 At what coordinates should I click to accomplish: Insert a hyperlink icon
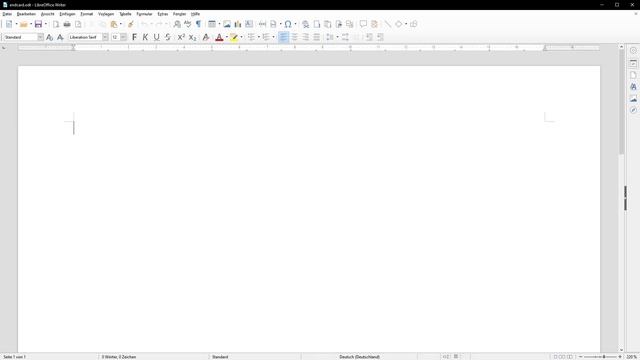[x=305, y=24]
